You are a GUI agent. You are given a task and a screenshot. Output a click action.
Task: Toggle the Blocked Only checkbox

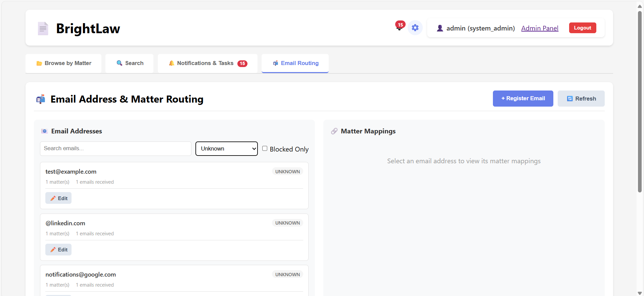click(x=265, y=149)
